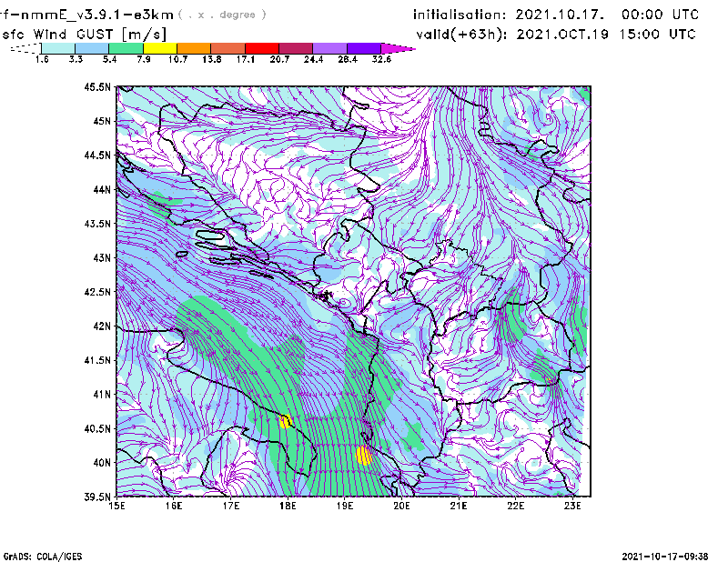Click the '41.5N' latitude label
This screenshot has height=562, width=728.
tap(97, 360)
